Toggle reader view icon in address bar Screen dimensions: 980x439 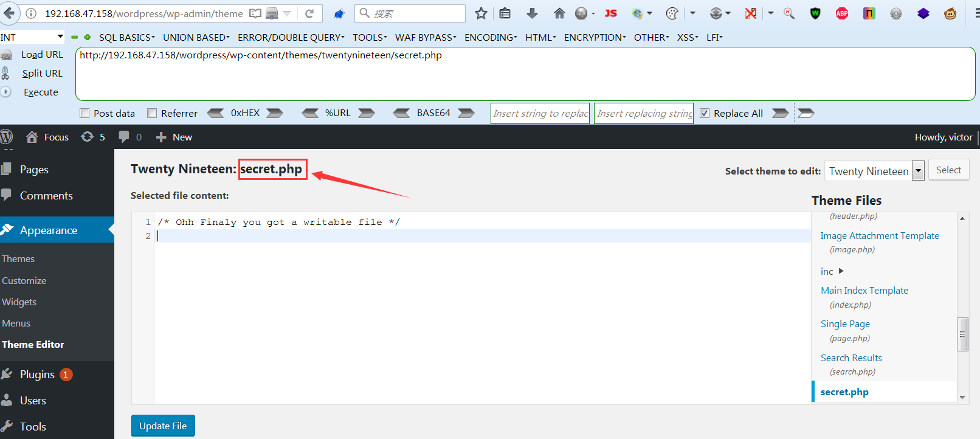coord(255,13)
